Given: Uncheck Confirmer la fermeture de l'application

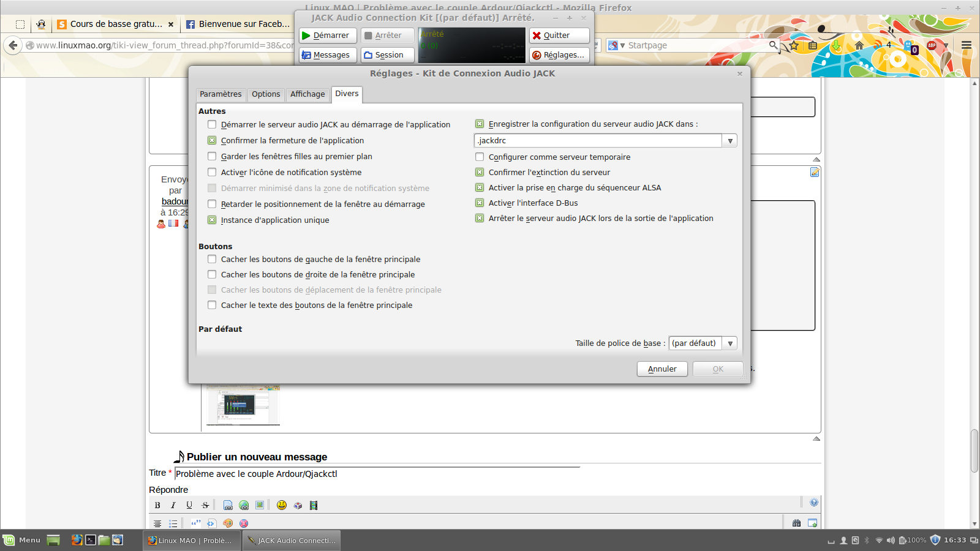Looking at the screenshot, I should coord(212,140).
